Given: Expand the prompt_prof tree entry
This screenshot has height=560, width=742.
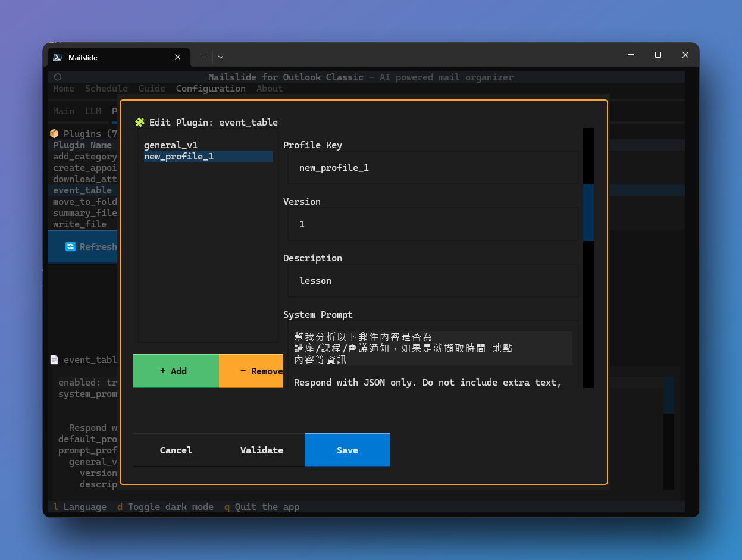Looking at the screenshot, I should pyautogui.click(x=87, y=450).
